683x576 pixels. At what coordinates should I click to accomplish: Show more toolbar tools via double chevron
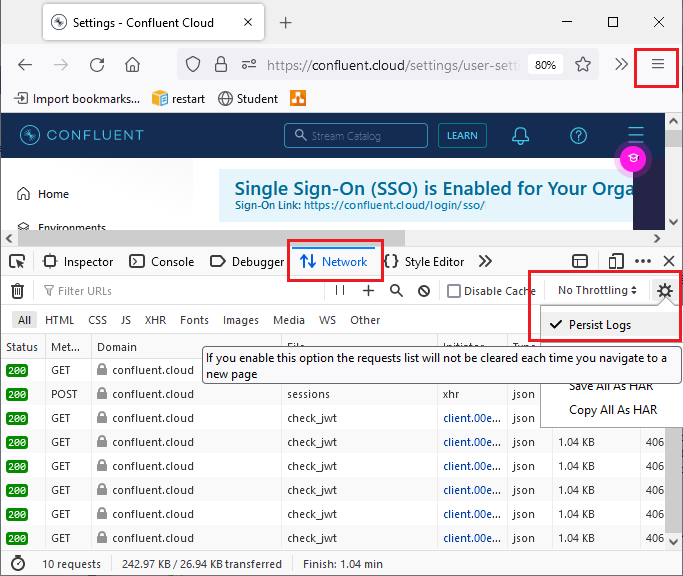click(621, 64)
